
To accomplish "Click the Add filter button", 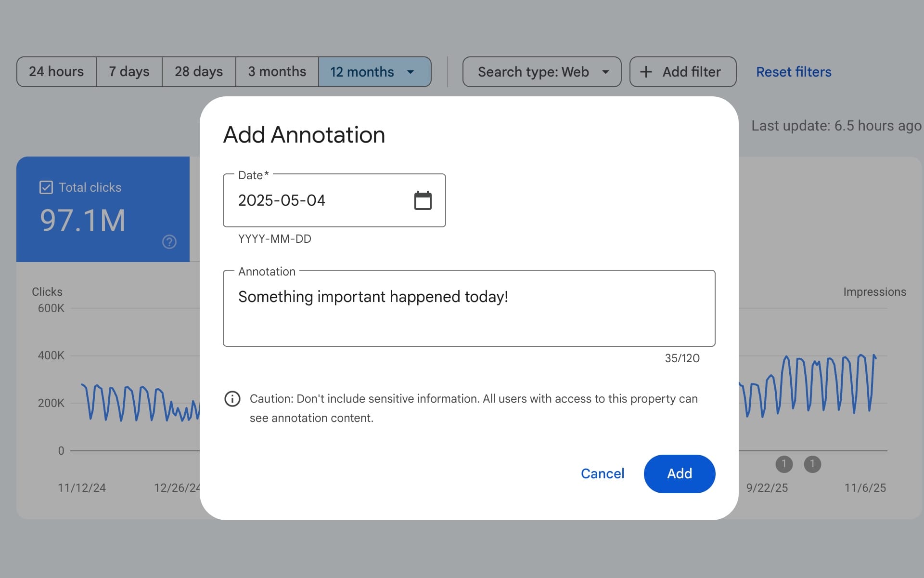I will [x=682, y=71].
